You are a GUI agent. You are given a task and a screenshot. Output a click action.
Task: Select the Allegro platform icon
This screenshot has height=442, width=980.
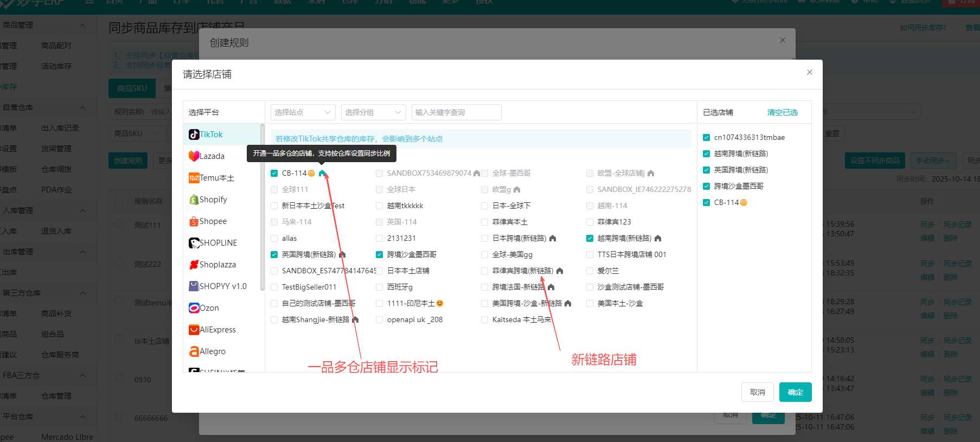click(x=194, y=351)
